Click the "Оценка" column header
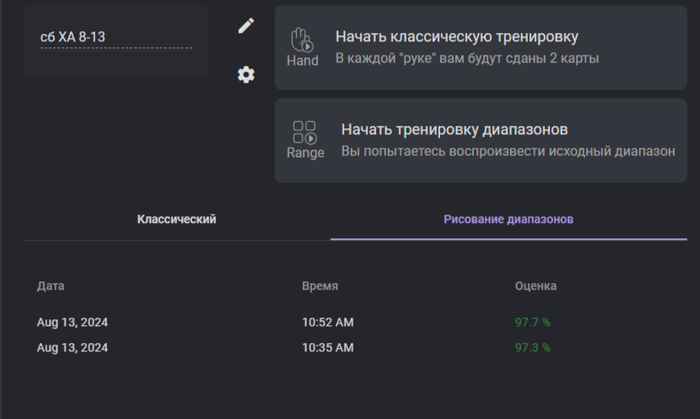The image size is (700, 419). coord(536,286)
